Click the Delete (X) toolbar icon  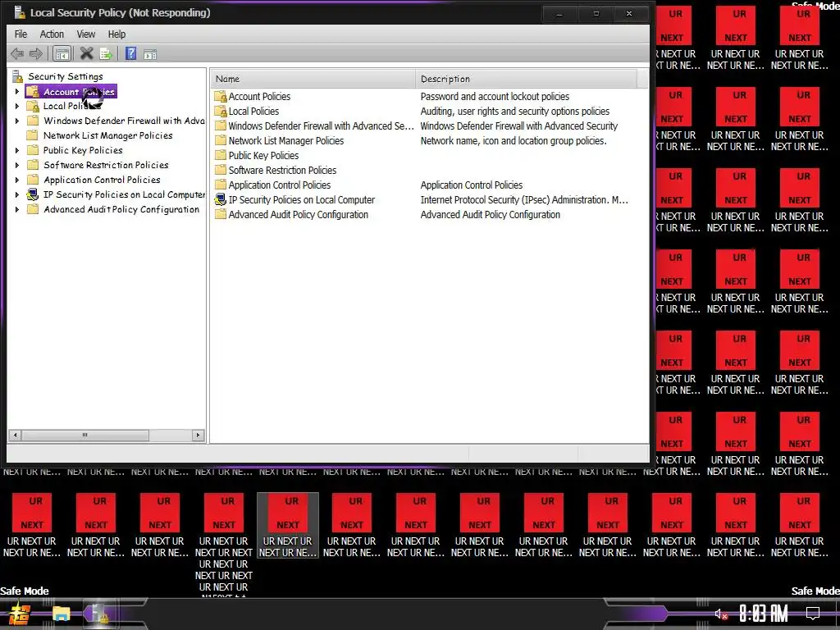pos(86,53)
